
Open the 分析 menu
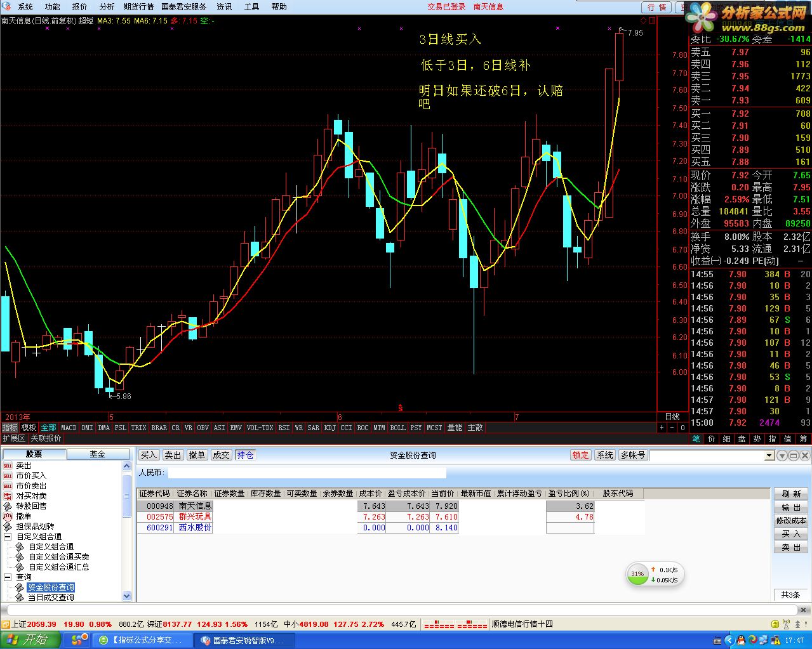click(x=107, y=6)
